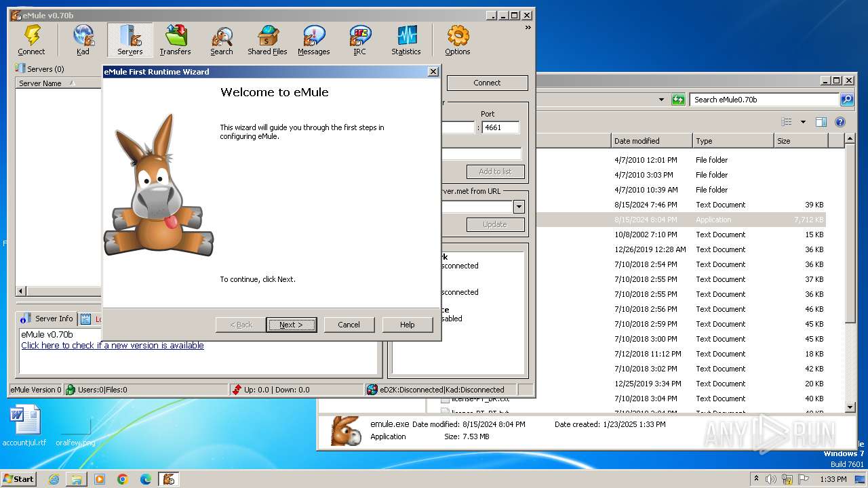Click the Port field containing 4661
868x488 pixels.
[500, 127]
